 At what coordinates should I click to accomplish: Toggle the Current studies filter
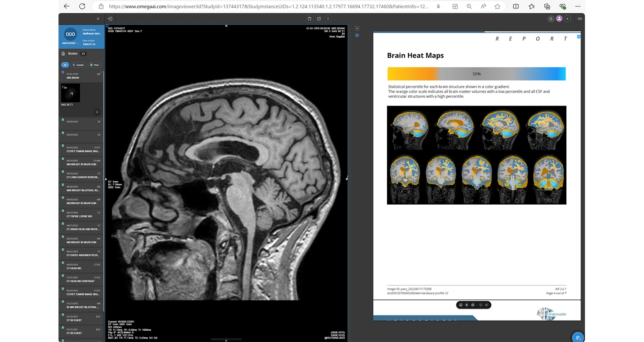(x=78, y=65)
